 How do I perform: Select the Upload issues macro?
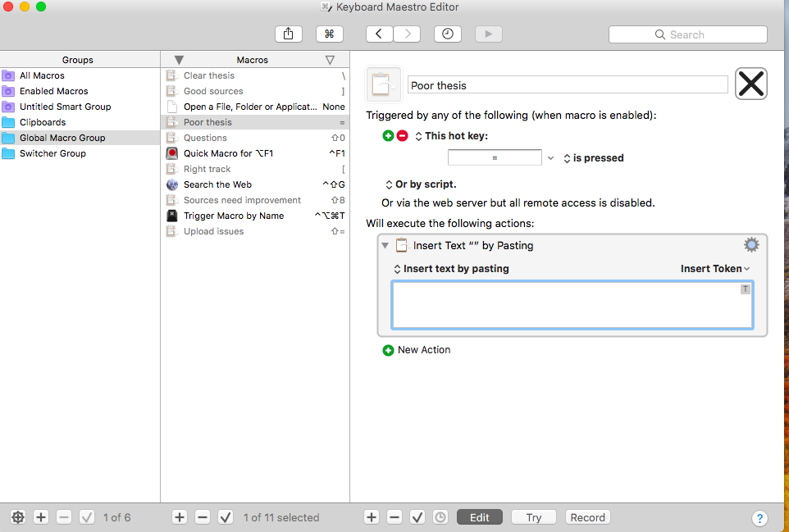point(255,231)
